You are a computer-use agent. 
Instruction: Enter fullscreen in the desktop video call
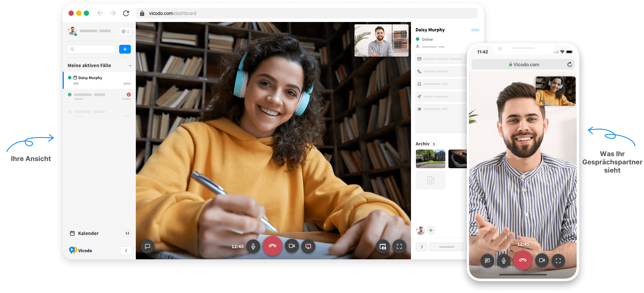[x=399, y=246]
